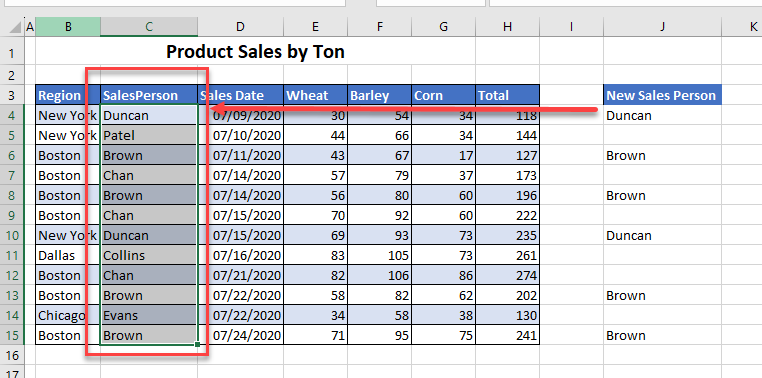Select column E header
The height and width of the screenshot is (378, 762).
click(x=316, y=27)
